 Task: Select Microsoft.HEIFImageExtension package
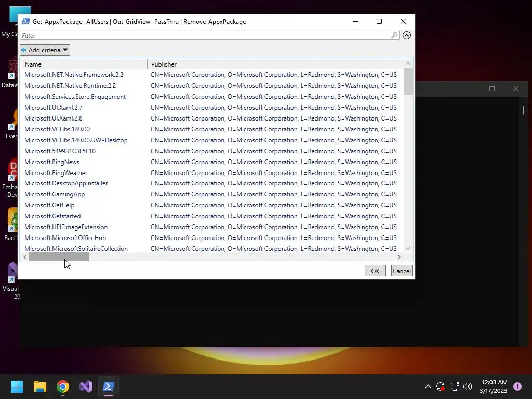(x=212, y=227)
